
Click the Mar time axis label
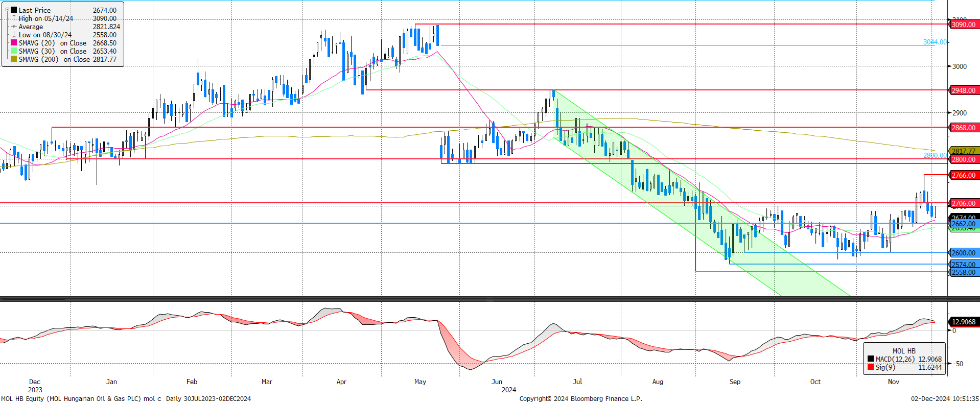click(x=267, y=382)
